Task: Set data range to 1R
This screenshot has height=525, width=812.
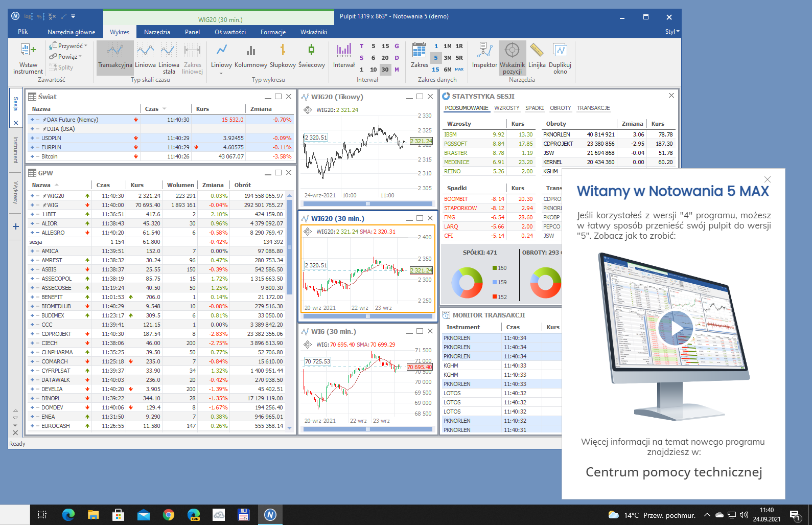Action: click(459, 46)
